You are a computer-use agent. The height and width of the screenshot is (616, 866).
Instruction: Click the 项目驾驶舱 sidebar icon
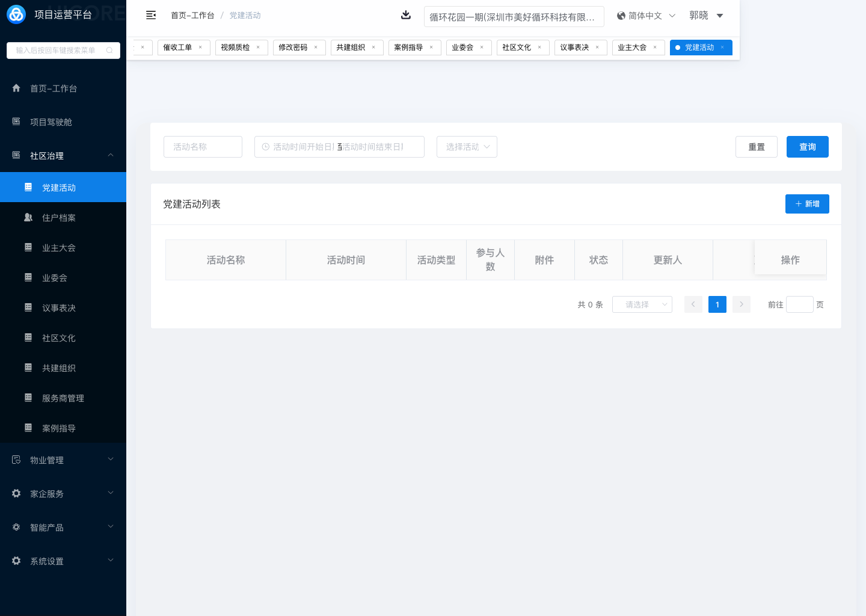point(16,122)
